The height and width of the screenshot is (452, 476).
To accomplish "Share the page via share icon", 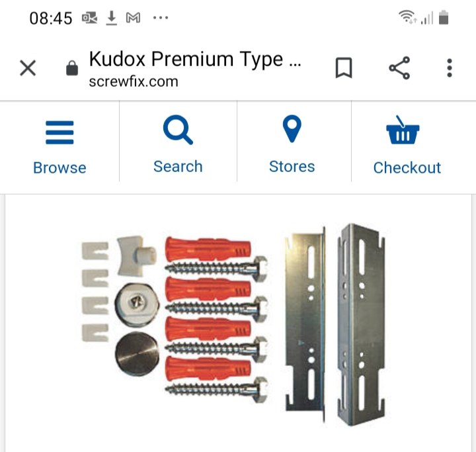I will [x=399, y=68].
